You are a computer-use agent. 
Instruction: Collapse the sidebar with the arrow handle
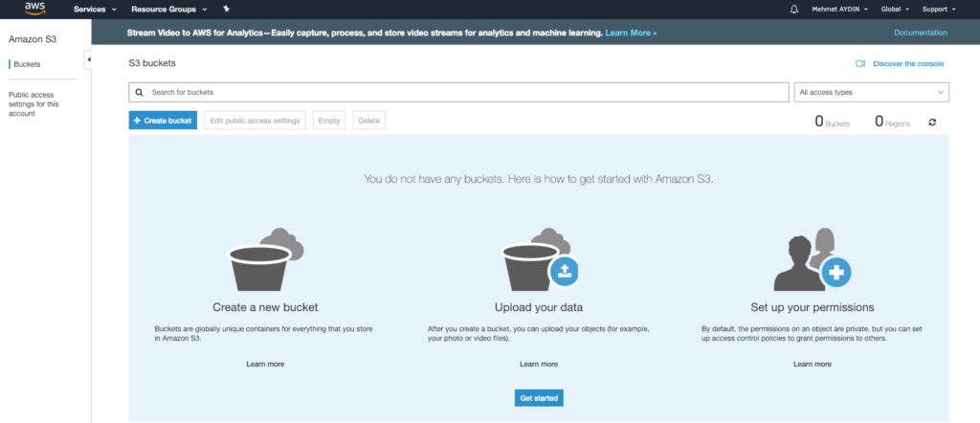tap(88, 60)
